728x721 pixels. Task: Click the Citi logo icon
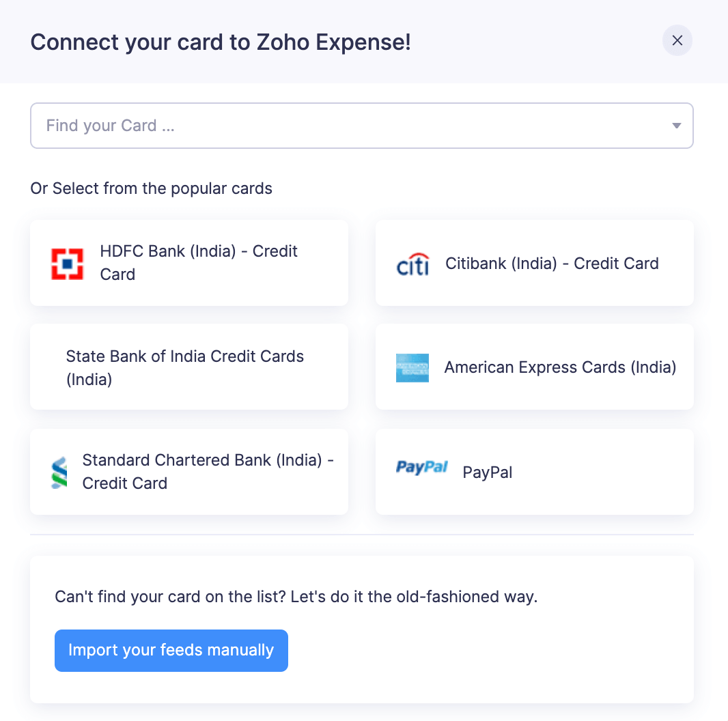412,264
